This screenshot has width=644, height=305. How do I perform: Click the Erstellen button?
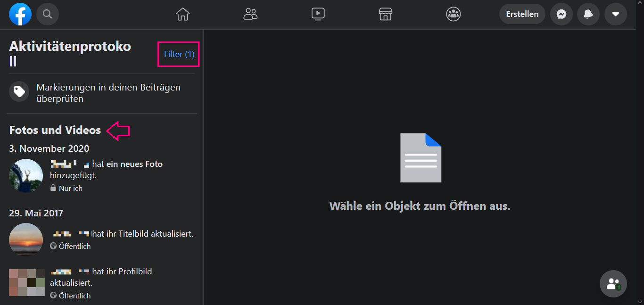tap(522, 14)
